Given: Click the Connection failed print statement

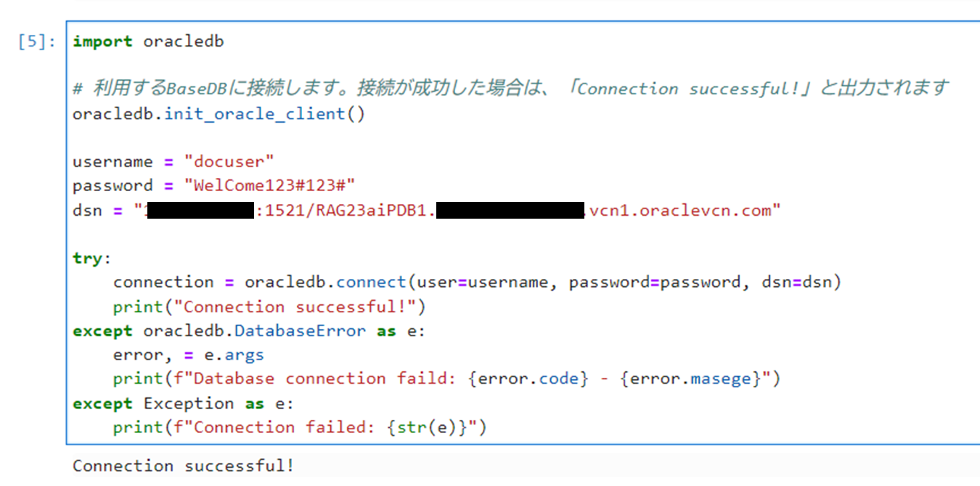Looking at the screenshot, I should [300, 427].
